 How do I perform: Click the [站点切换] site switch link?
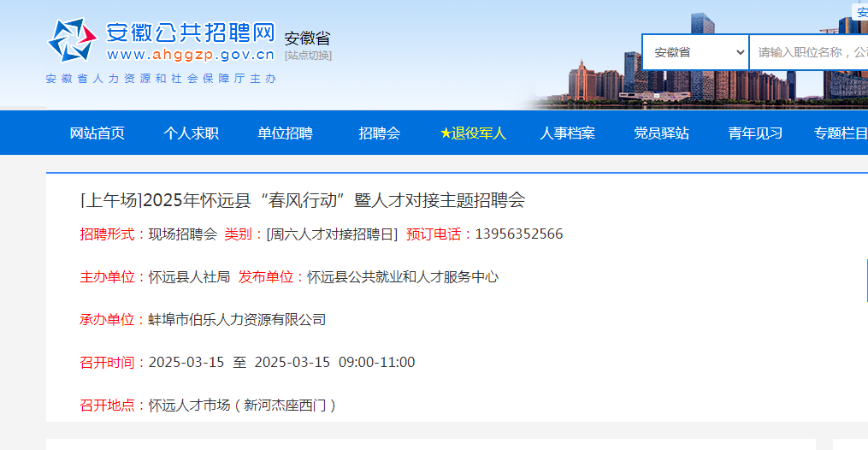tap(308, 56)
